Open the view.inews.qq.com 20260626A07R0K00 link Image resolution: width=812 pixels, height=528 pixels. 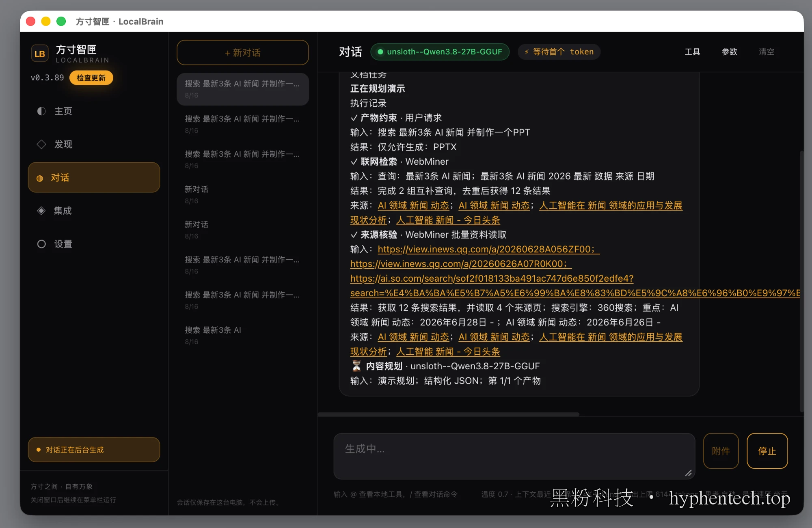pyautogui.click(x=461, y=264)
